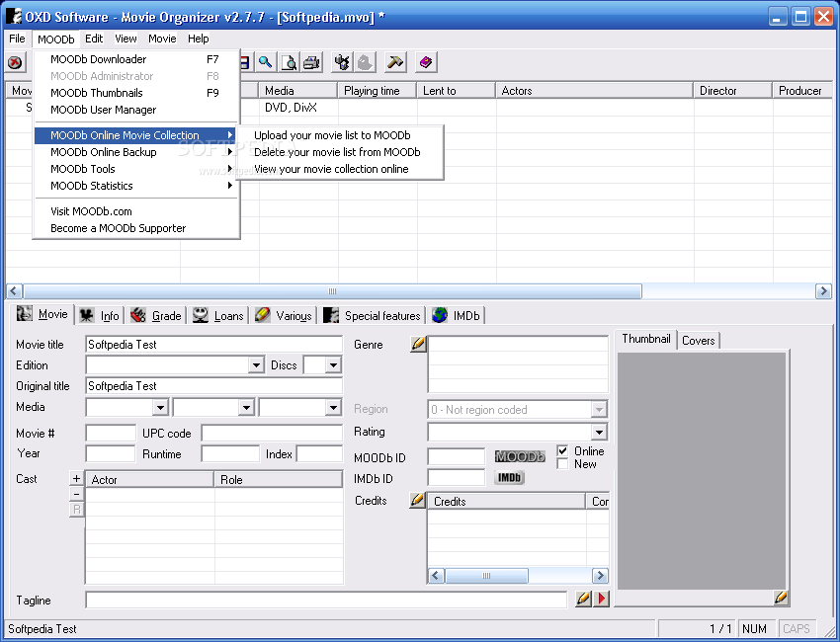
Task: Expand the MOODb Tools submenu
Action: pyautogui.click(x=136, y=169)
